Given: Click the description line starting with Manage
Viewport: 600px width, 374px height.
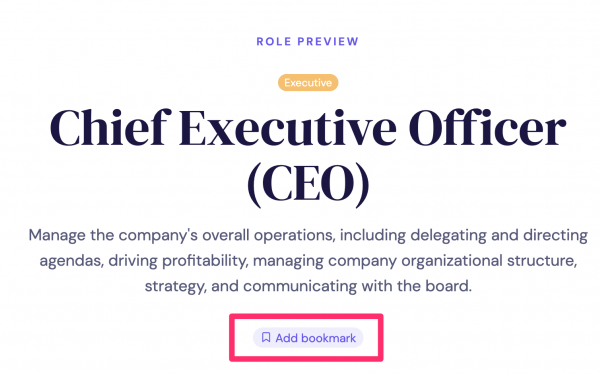Looking at the screenshot, I should 308,235.
